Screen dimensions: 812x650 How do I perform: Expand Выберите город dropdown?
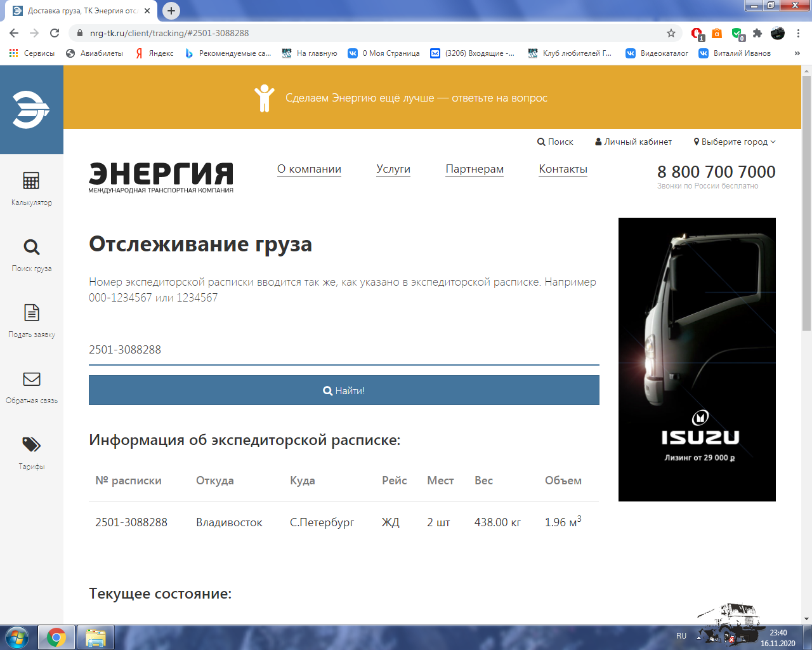(735, 142)
